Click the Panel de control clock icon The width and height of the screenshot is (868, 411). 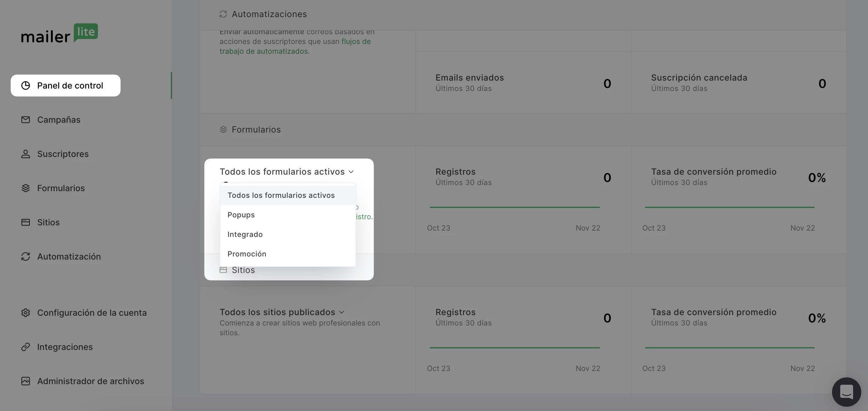pos(26,85)
